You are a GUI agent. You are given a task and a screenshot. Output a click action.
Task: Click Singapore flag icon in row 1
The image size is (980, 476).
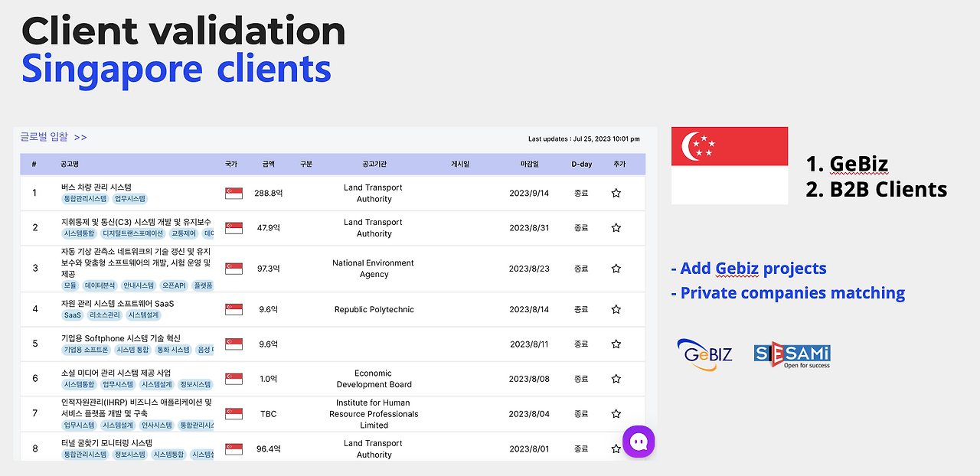(234, 194)
